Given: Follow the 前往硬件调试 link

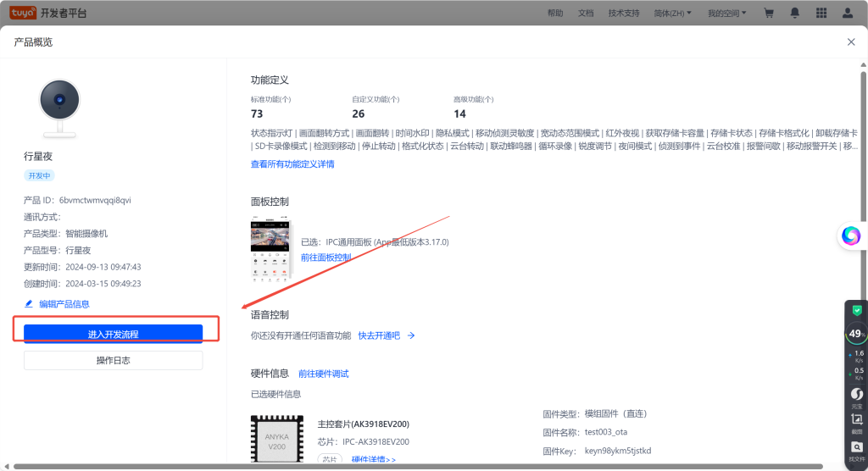Looking at the screenshot, I should (323, 374).
